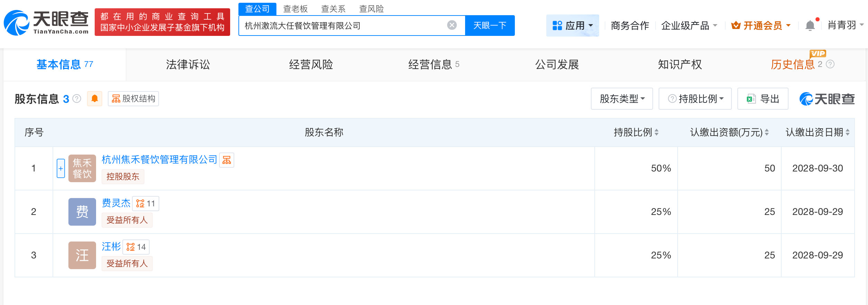Screen dimensions: 868x305
Task: Sort by 认缴出资日期 column
Action: 848,132
